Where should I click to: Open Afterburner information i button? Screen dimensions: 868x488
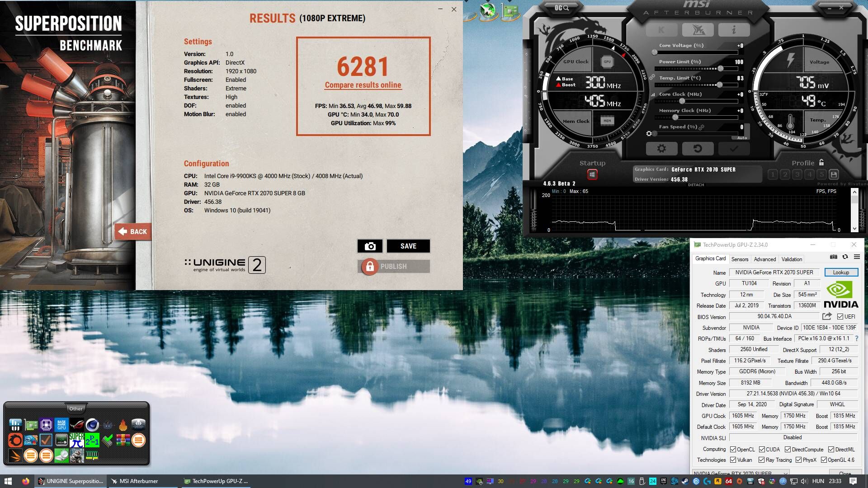tap(734, 30)
